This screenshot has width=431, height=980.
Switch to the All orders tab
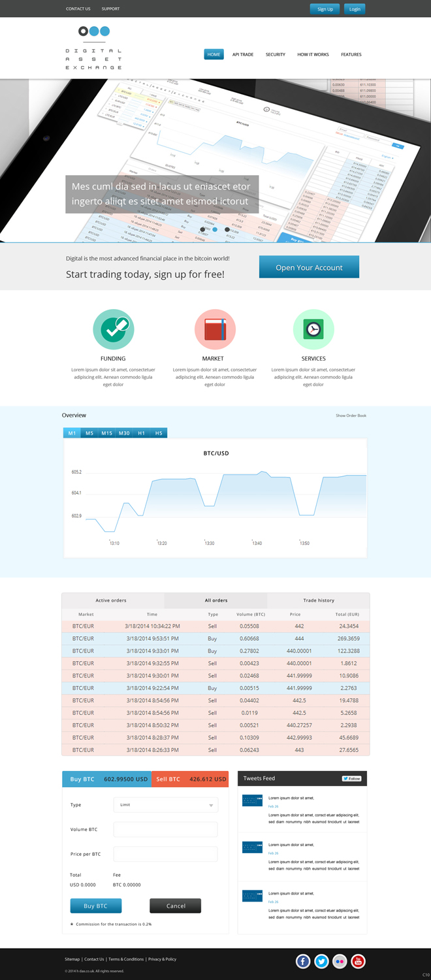pyautogui.click(x=216, y=600)
